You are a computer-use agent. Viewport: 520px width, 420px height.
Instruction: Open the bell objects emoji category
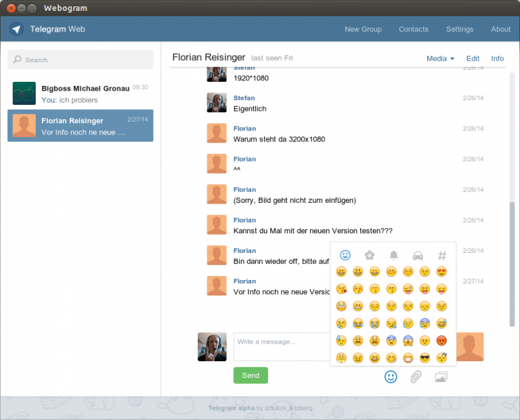393,255
